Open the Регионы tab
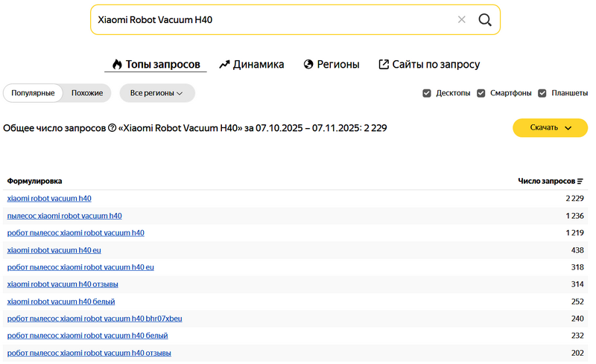Image resolution: width=596 pixels, height=364 pixels. pos(332,65)
